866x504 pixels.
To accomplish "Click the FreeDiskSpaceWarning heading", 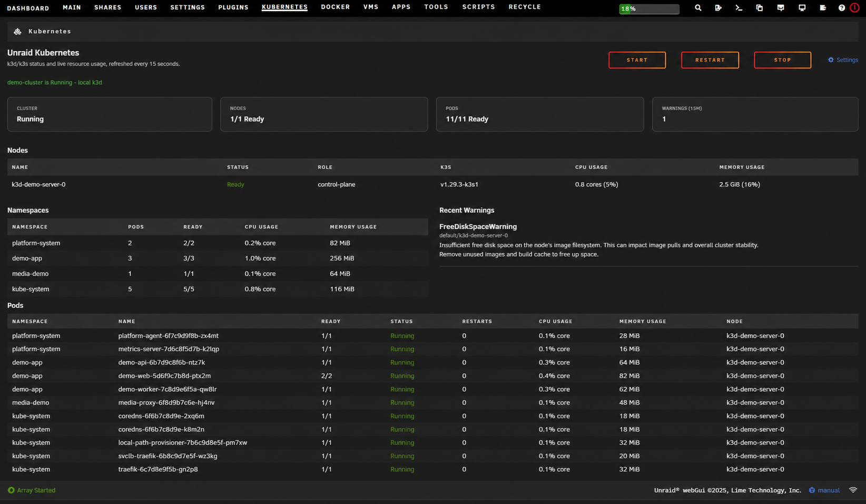I will tap(478, 226).
